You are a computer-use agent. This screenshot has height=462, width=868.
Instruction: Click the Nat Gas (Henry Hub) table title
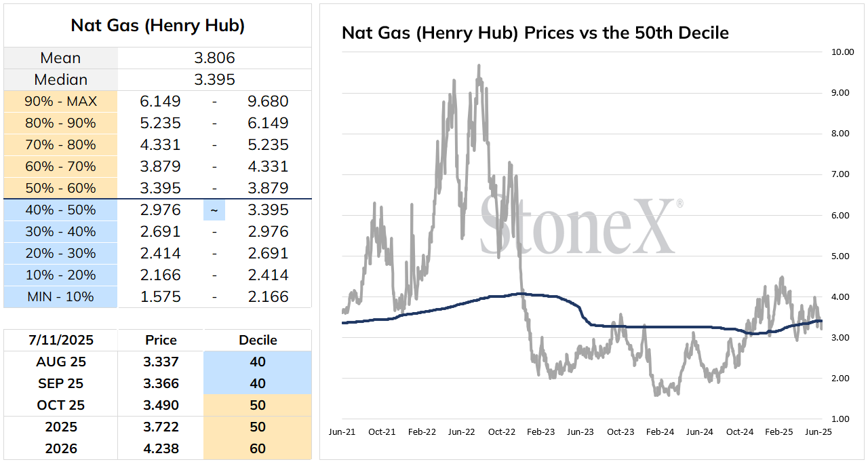(158, 26)
